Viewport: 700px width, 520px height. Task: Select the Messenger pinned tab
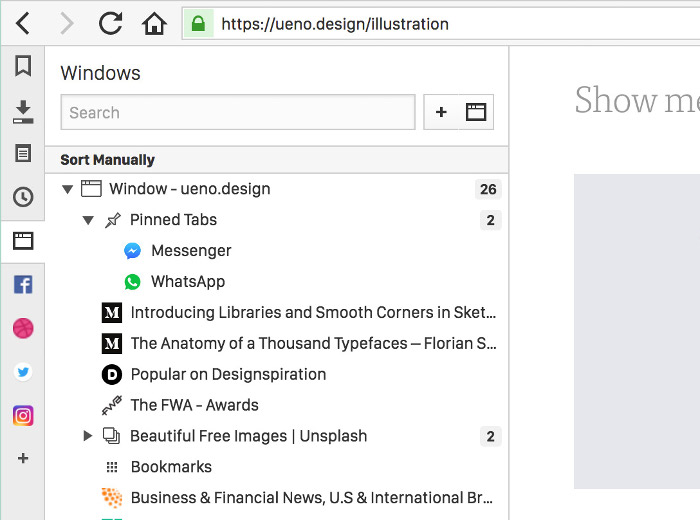click(x=190, y=251)
